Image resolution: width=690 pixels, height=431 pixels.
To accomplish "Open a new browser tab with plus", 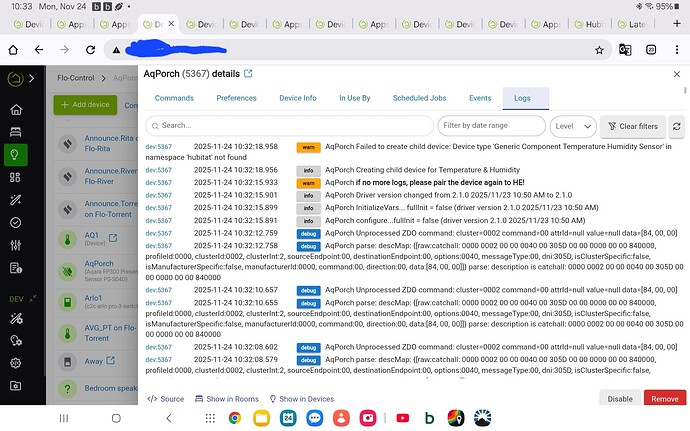I will 677,23.
